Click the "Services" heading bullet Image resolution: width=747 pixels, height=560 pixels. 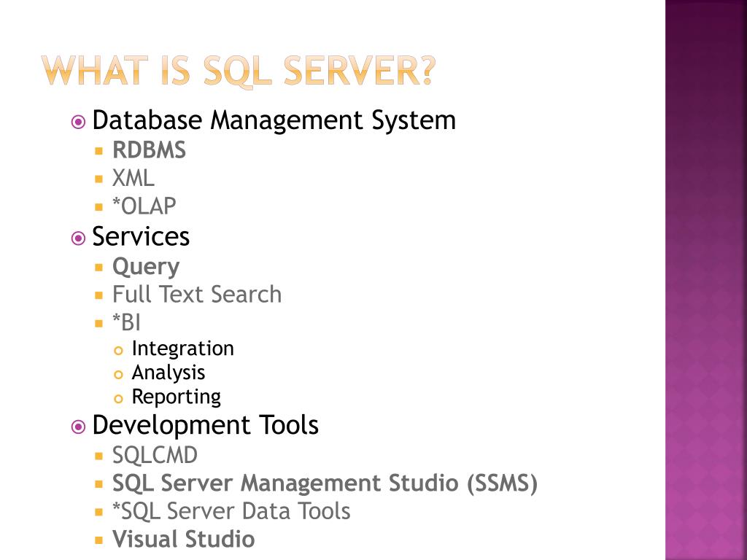[x=141, y=236]
